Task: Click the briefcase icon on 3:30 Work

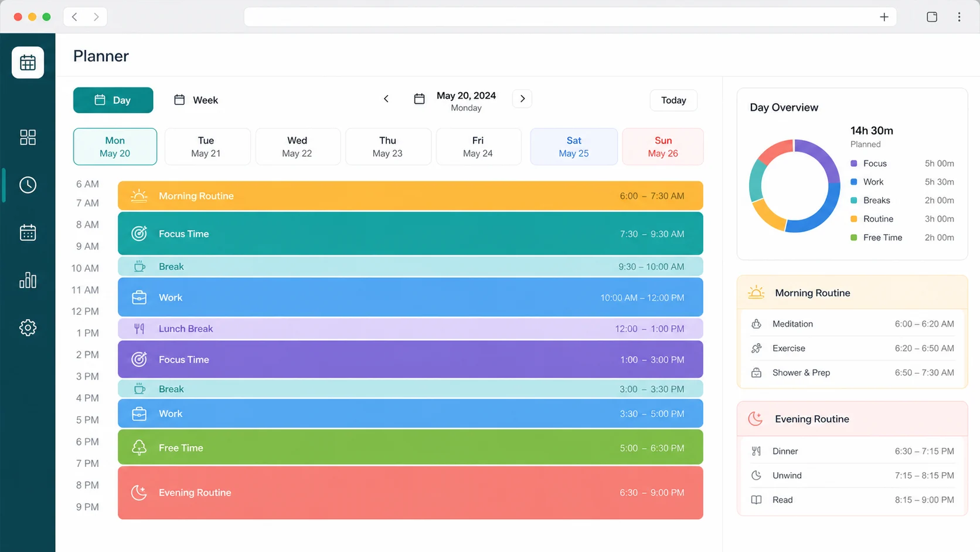Action: click(139, 414)
